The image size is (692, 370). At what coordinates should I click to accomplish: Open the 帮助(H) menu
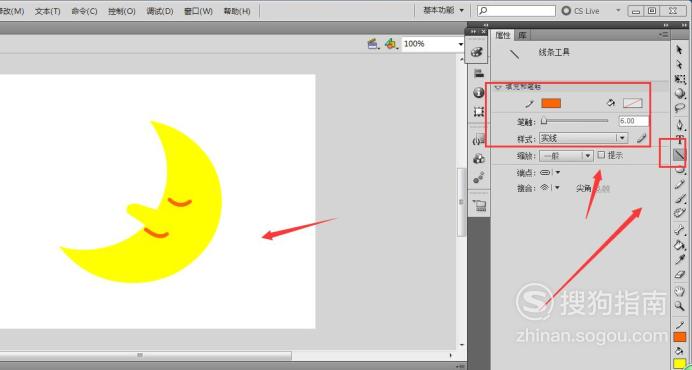coord(237,11)
